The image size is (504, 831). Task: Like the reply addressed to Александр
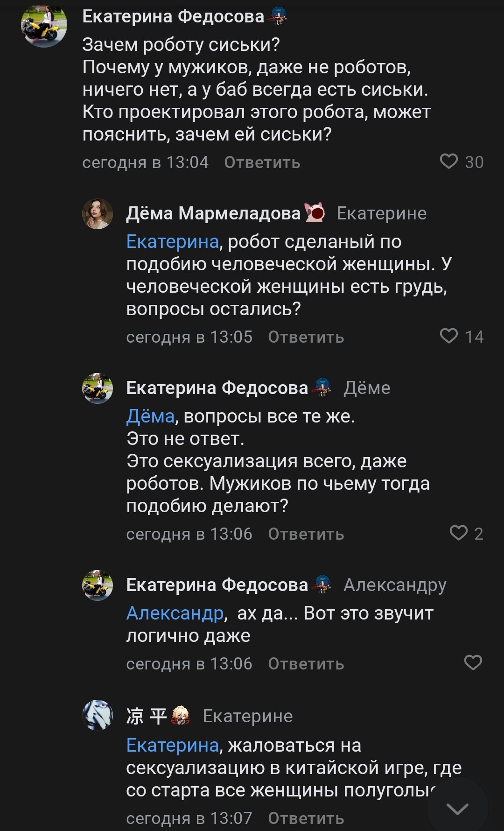[473, 663]
